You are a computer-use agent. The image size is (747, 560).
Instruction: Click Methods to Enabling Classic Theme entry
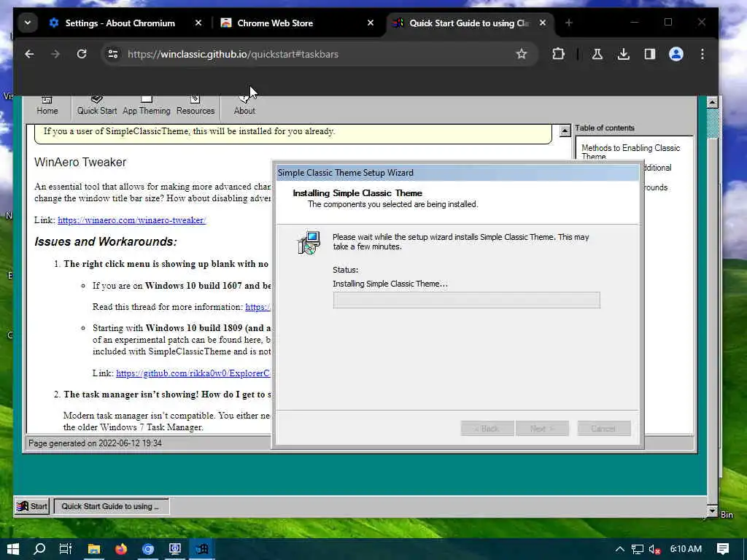(630, 152)
